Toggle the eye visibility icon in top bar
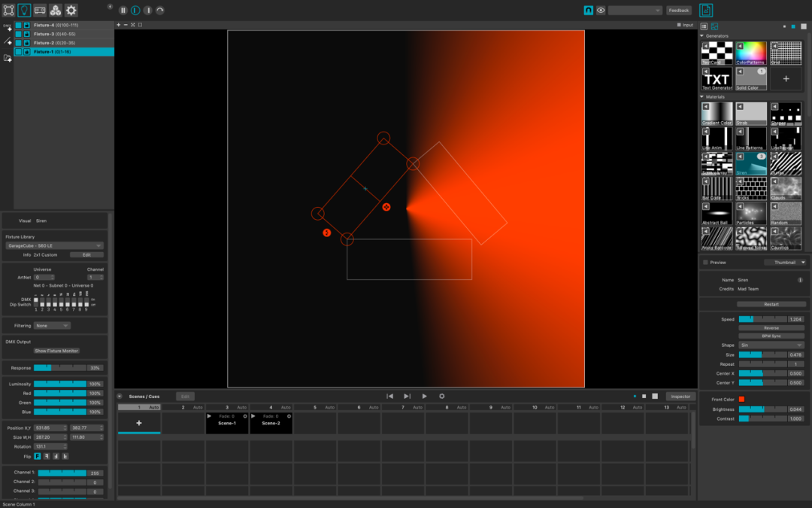The image size is (812, 508). [601, 11]
